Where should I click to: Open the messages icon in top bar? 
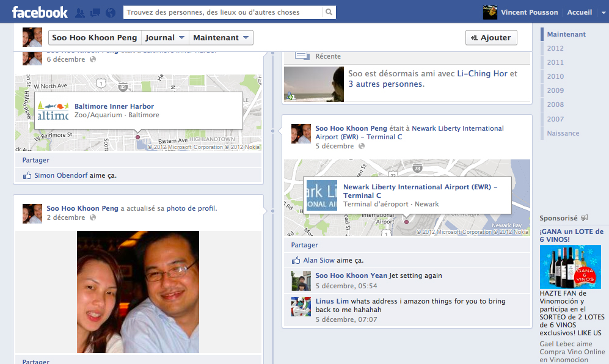[x=95, y=12]
